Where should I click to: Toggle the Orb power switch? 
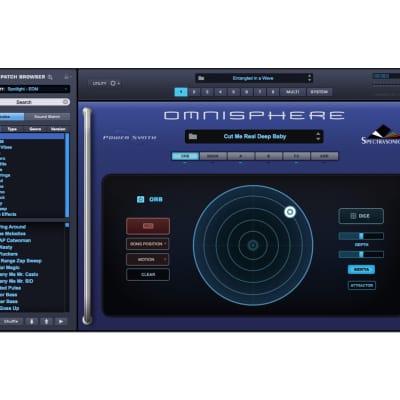click(141, 199)
